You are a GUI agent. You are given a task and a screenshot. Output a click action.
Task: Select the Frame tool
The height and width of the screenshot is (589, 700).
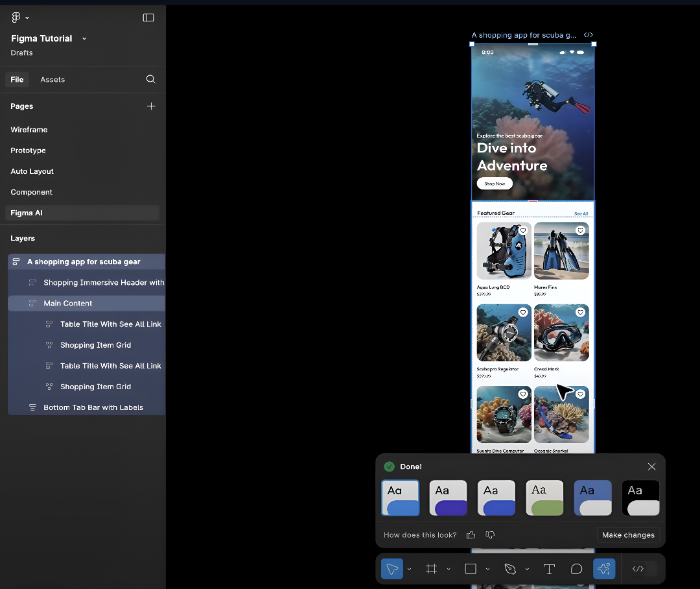tap(431, 569)
